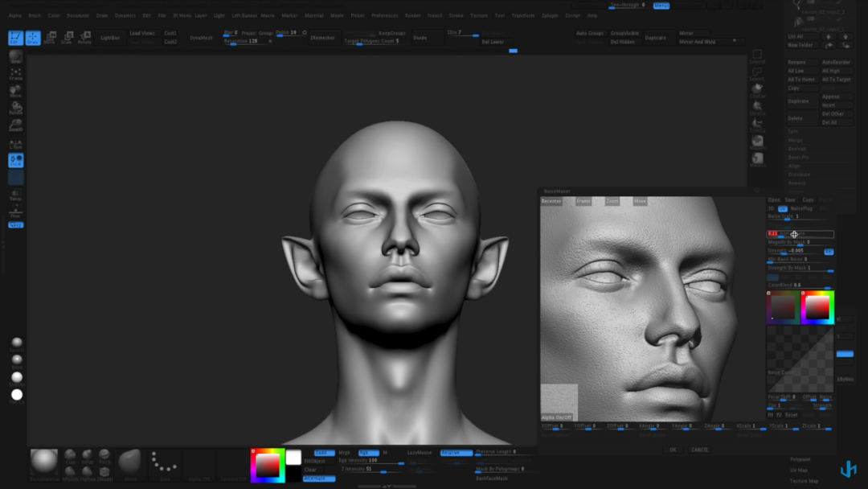868x489 pixels.
Task: Click the stroke type dots icon
Action: pyautogui.click(x=164, y=462)
